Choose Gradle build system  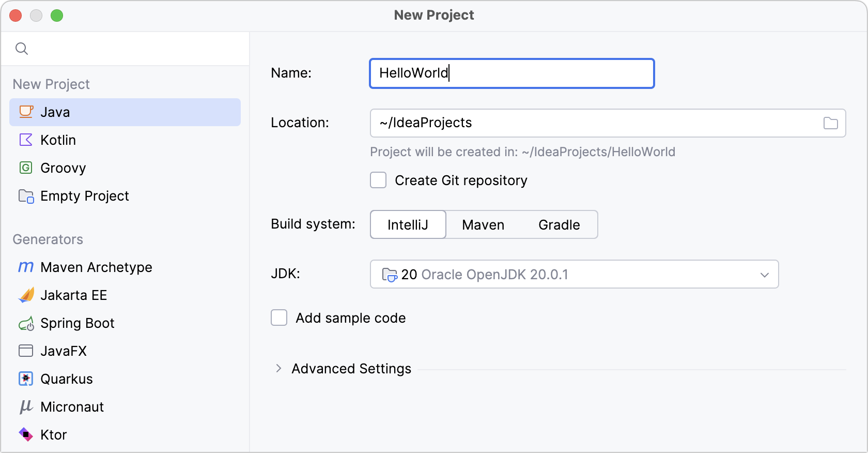click(x=559, y=224)
